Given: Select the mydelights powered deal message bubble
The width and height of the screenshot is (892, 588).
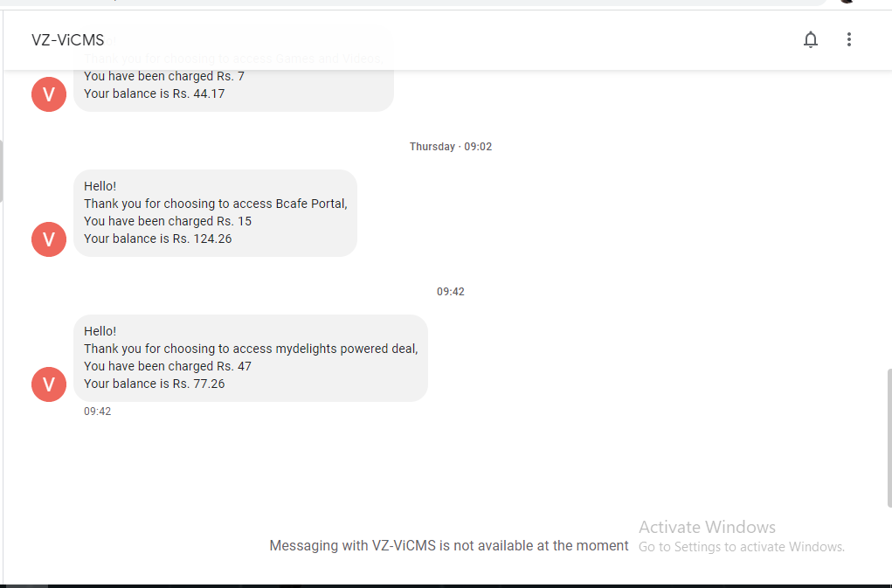Looking at the screenshot, I should click(x=251, y=358).
